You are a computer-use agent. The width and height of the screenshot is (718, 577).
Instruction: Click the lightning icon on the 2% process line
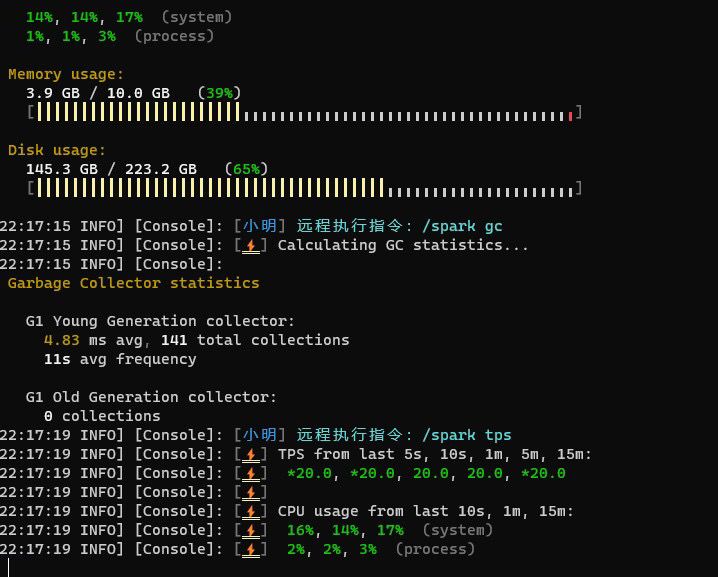pos(251,549)
